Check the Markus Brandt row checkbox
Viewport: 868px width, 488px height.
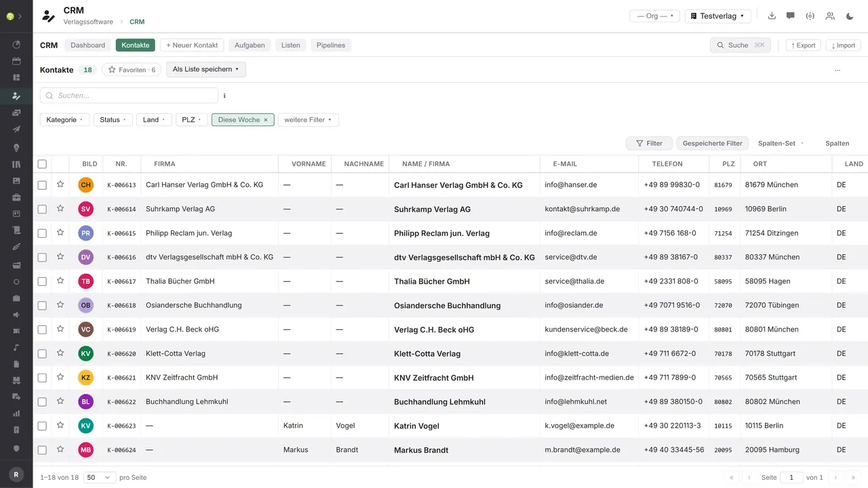tap(42, 450)
